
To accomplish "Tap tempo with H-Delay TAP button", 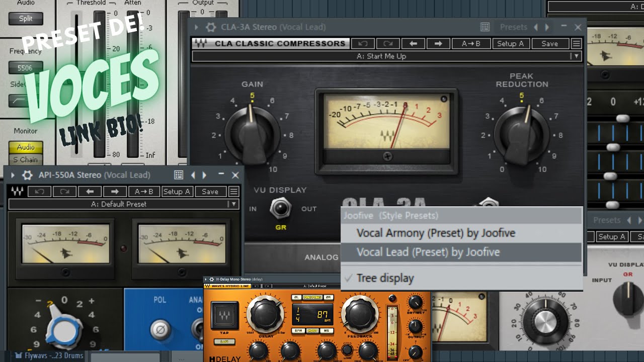I will [224, 315].
